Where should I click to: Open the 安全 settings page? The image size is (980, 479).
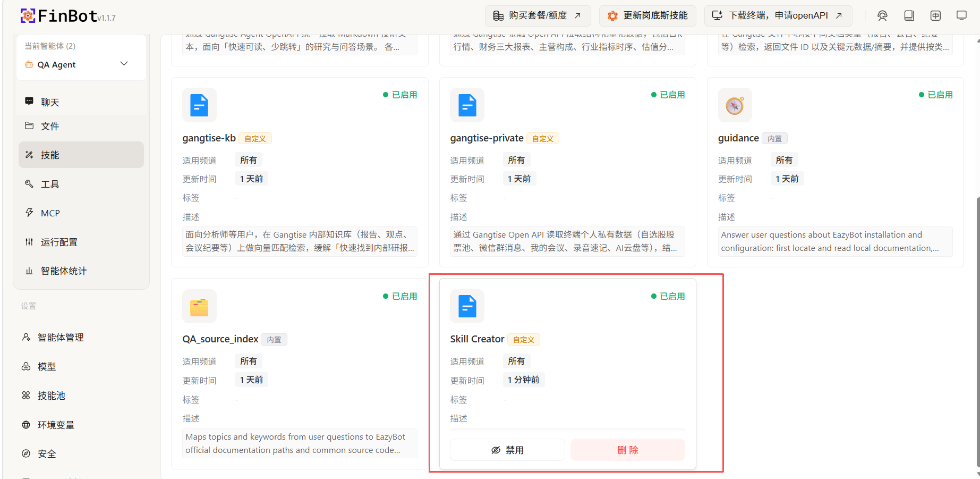pyautogui.click(x=81, y=453)
